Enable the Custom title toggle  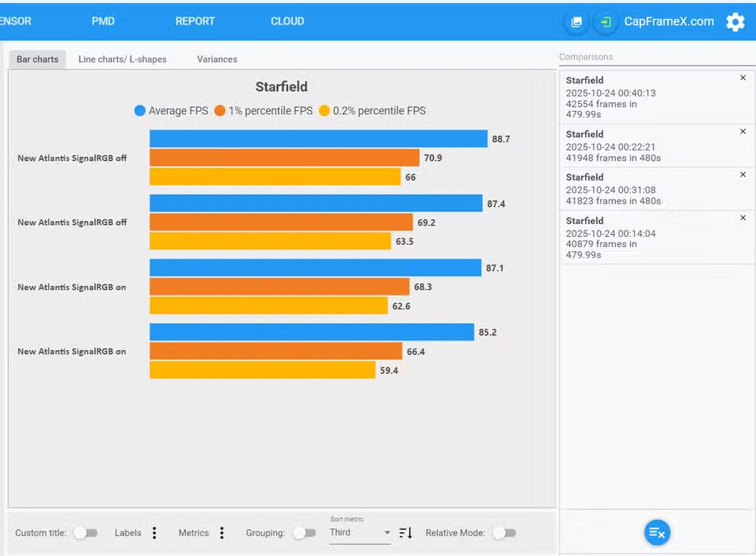click(x=85, y=533)
